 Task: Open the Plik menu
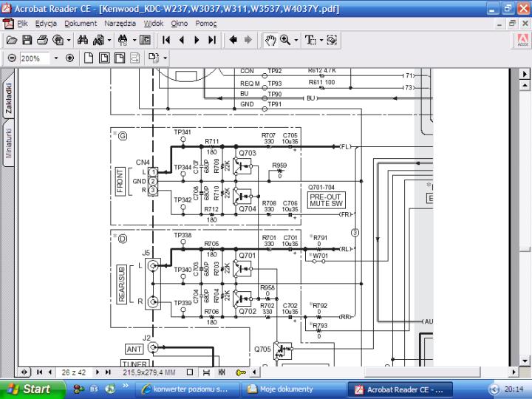22,24
